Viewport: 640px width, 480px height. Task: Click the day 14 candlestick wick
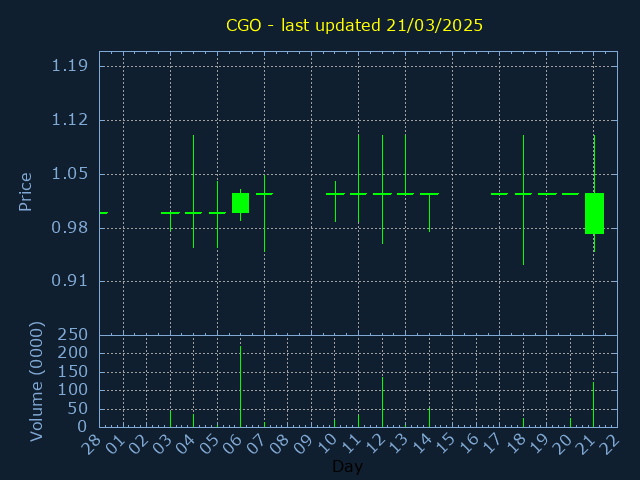pos(429,213)
